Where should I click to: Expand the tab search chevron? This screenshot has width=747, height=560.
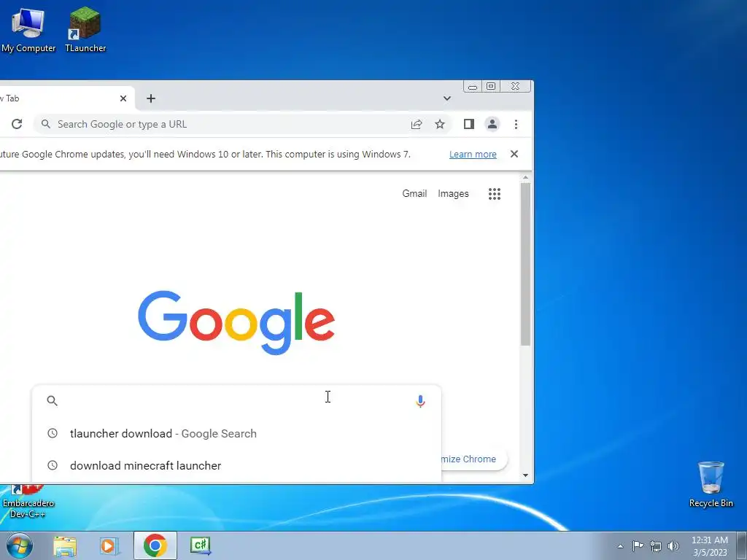(447, 98)
